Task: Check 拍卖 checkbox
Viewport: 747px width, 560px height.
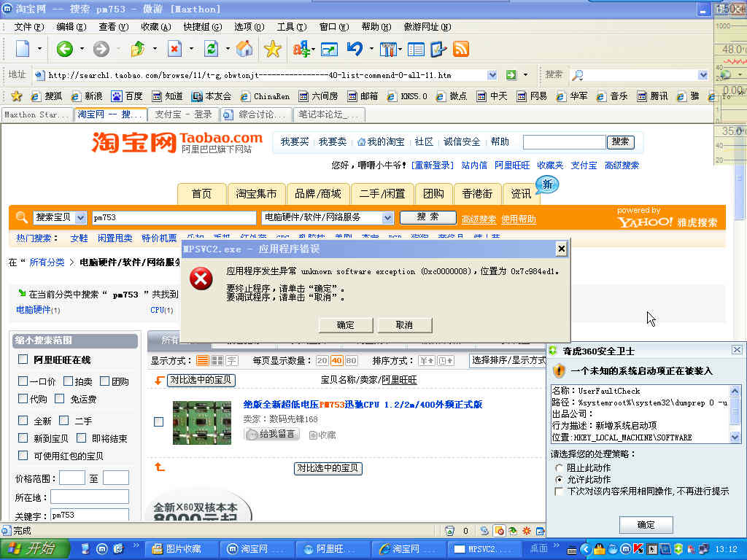Action: pyautogui.click(x=68, y=381)
